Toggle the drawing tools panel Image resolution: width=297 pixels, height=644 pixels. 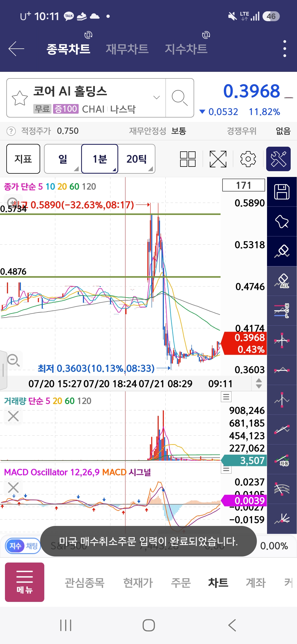278,159
